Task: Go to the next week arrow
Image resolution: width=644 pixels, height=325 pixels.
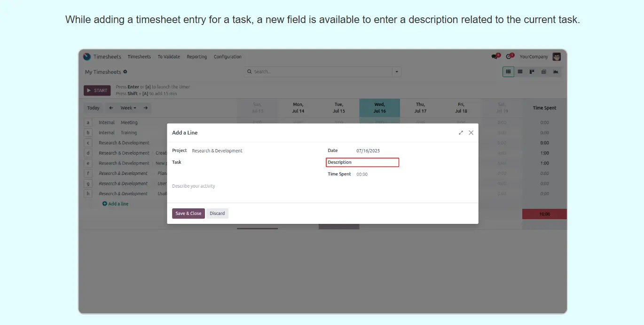Action: 146,108
